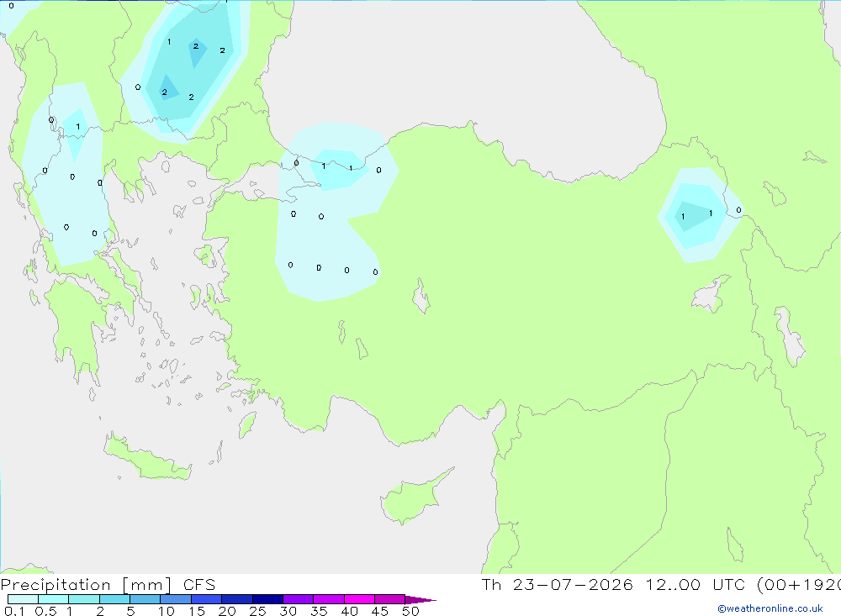Select the 'Th 23-07-2026' forecast date text

[557, 584]
